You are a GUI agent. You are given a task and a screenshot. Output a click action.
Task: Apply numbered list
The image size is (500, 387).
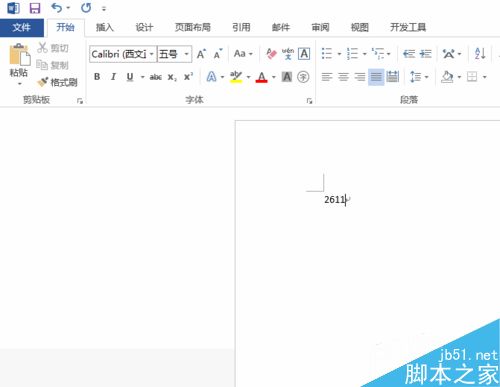[352, 54]
